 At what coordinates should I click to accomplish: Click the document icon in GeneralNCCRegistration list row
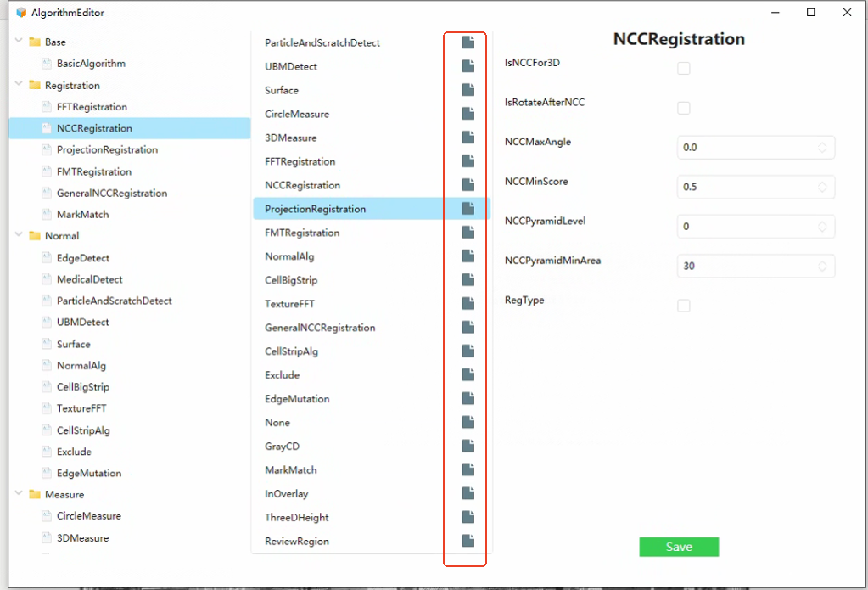[468, 328]
